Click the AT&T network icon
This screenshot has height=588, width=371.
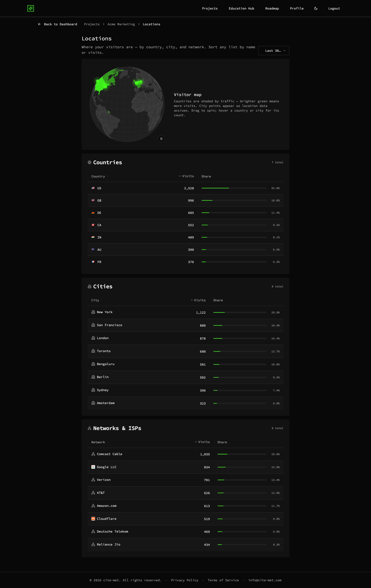[x=93, y=493]
